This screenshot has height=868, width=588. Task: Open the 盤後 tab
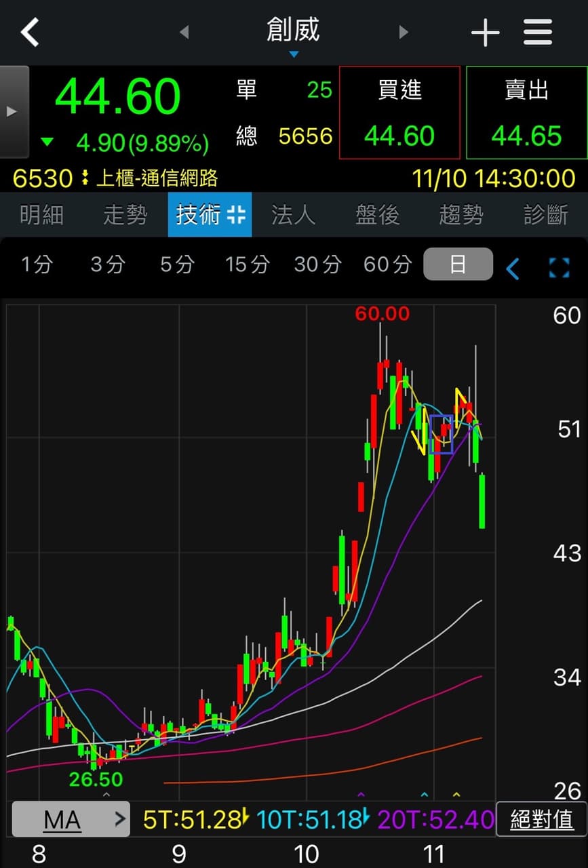click(378, 215)
